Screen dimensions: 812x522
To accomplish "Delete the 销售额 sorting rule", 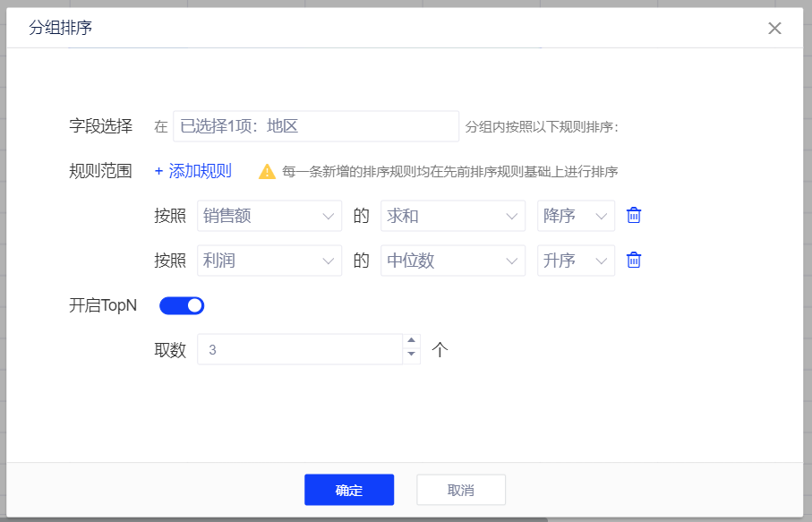I will (x=634, y=216).
